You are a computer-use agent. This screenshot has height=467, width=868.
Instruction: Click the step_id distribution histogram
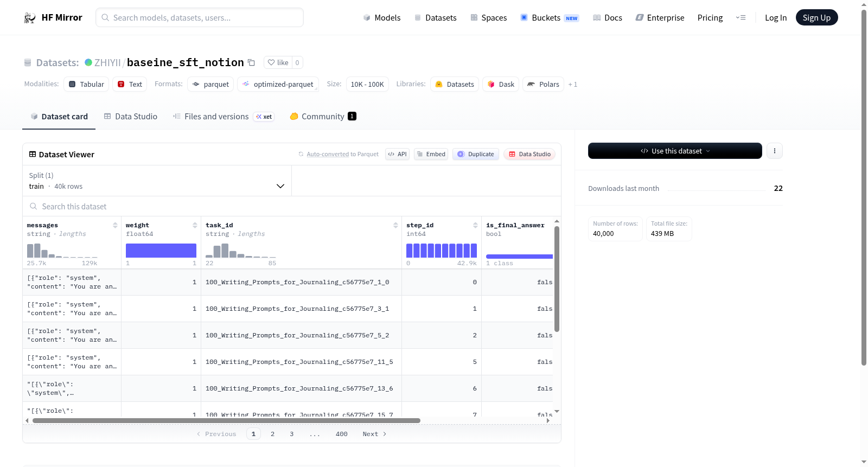coord(442,251)
